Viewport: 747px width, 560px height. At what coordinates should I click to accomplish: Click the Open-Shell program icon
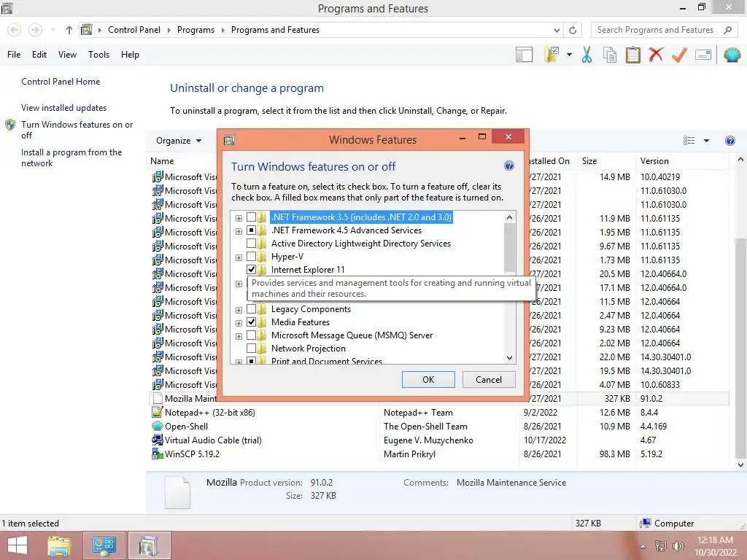[x=158, y=426]
